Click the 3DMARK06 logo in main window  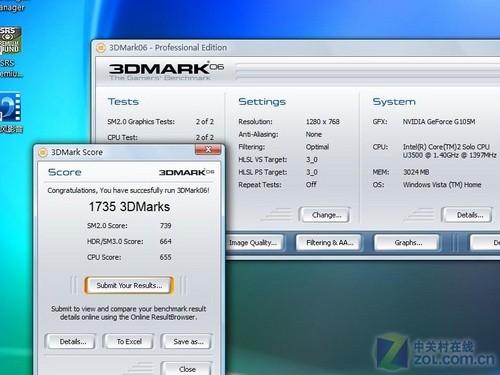click(166, 68)
